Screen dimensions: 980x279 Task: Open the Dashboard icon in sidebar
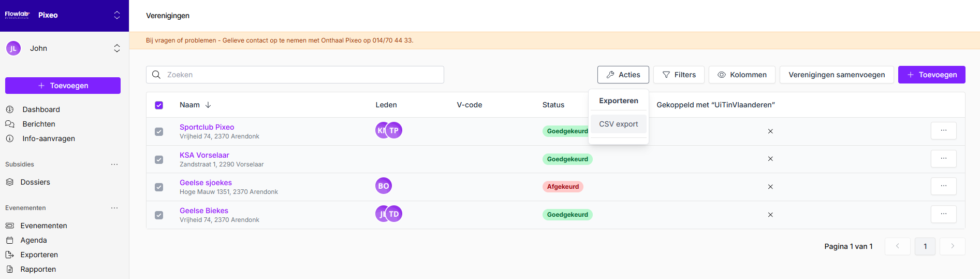coord(10,109)
